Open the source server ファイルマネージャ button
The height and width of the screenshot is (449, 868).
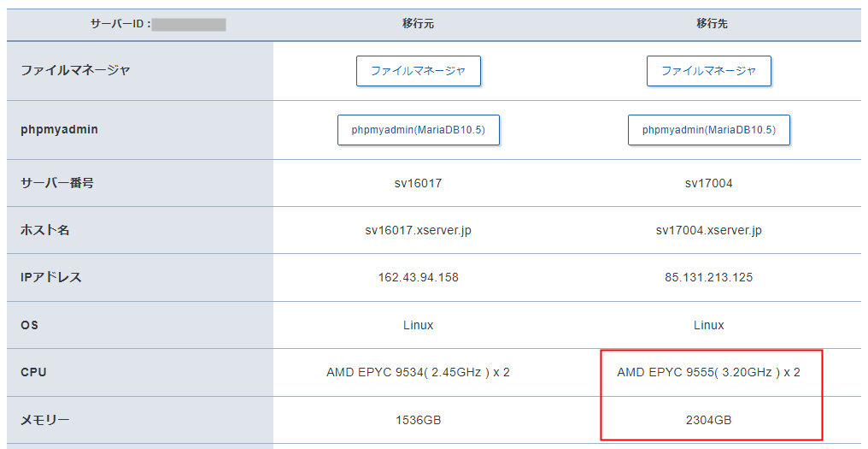pyautogui.click(x=418, y=71)
